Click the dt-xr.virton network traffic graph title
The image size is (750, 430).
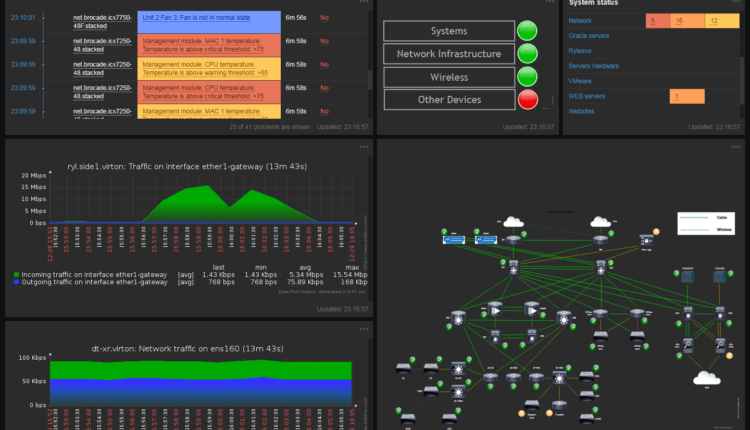coord(187,349)
